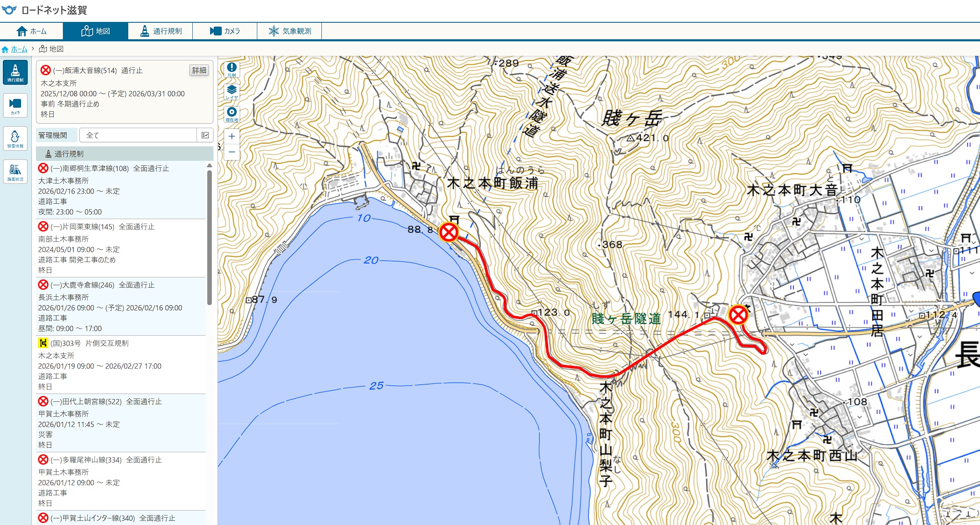980x525 pixels.
Task: Select the (国)303号 片側交互規制 list entry
Action: [121, 365]
